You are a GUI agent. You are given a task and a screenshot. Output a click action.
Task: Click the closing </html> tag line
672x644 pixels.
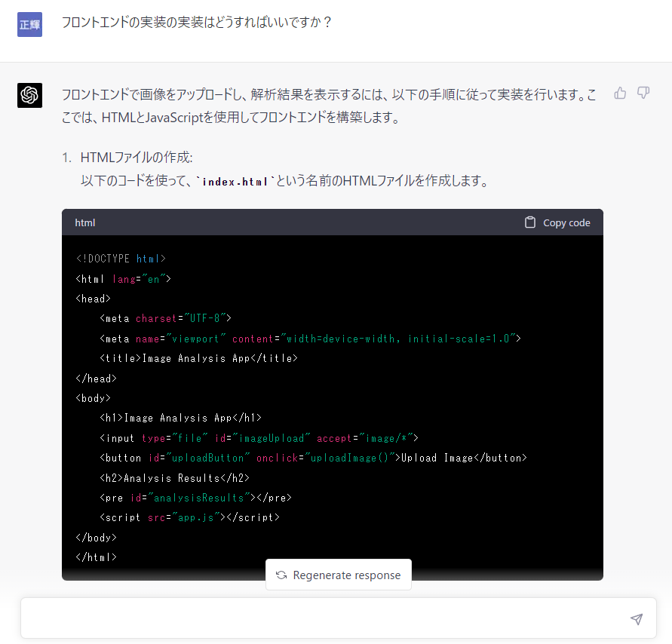[x=96, y=557]
